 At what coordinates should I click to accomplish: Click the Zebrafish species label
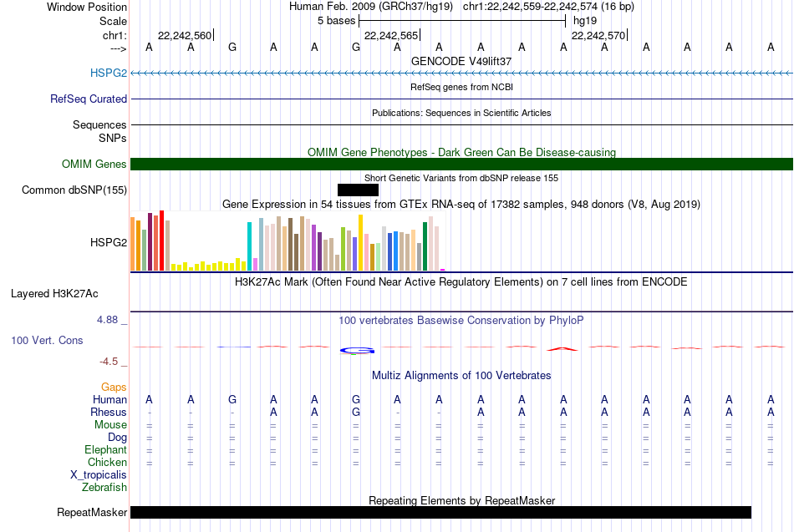tap(104, 488)
